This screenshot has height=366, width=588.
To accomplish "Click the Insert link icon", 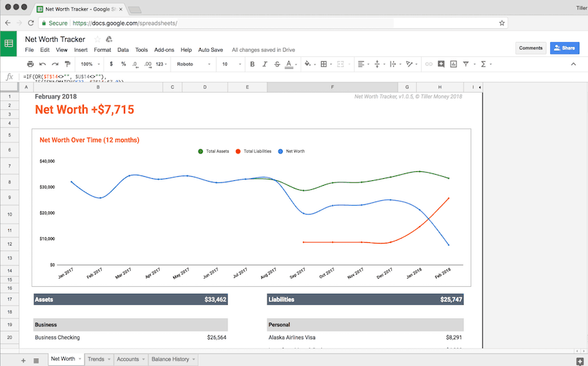I will [x=428, y=64].
